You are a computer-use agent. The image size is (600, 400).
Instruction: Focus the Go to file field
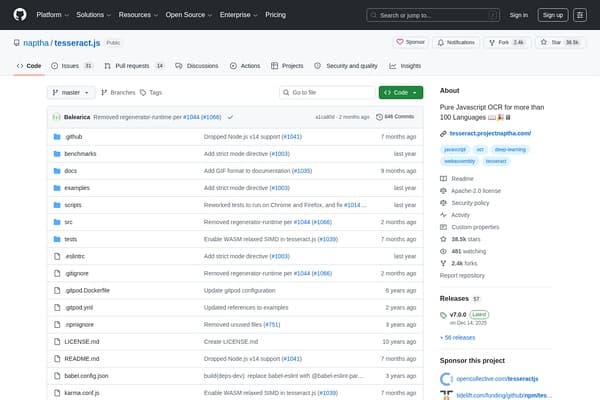coord(327,93)
